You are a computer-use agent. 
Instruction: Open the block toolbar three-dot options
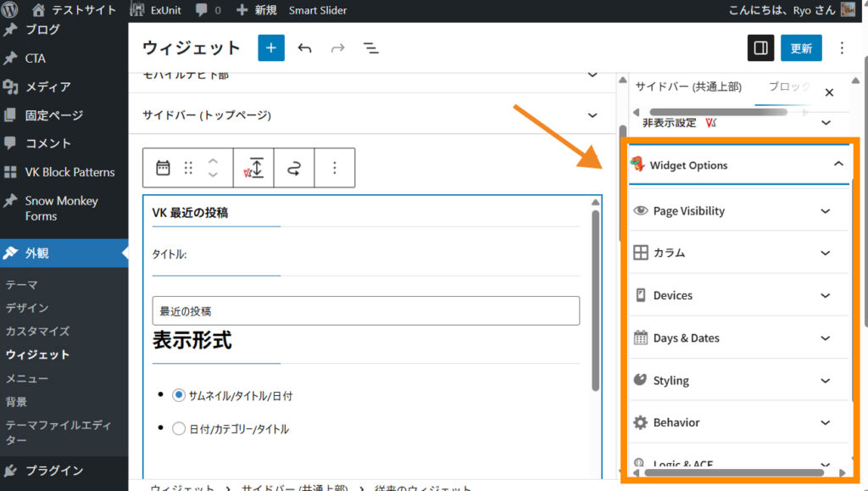click(334, 168)
